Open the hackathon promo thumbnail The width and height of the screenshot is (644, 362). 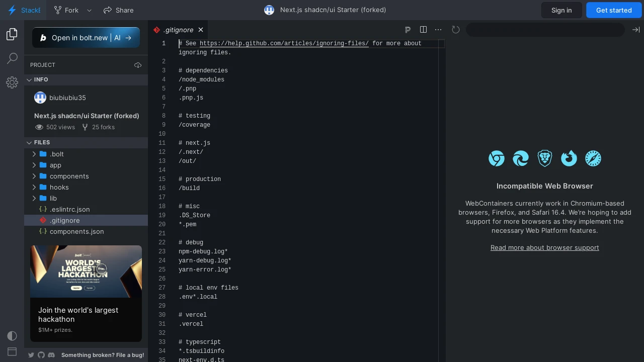[86, 271]
